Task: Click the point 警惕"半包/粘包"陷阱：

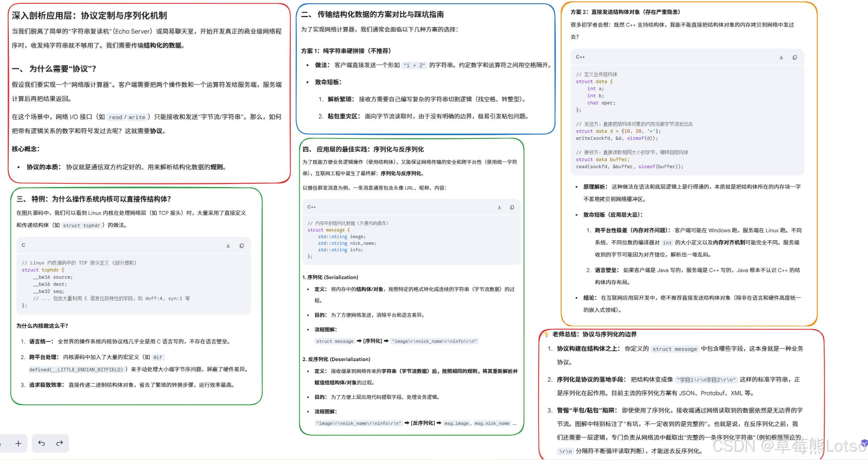Action: click(587, 410)
